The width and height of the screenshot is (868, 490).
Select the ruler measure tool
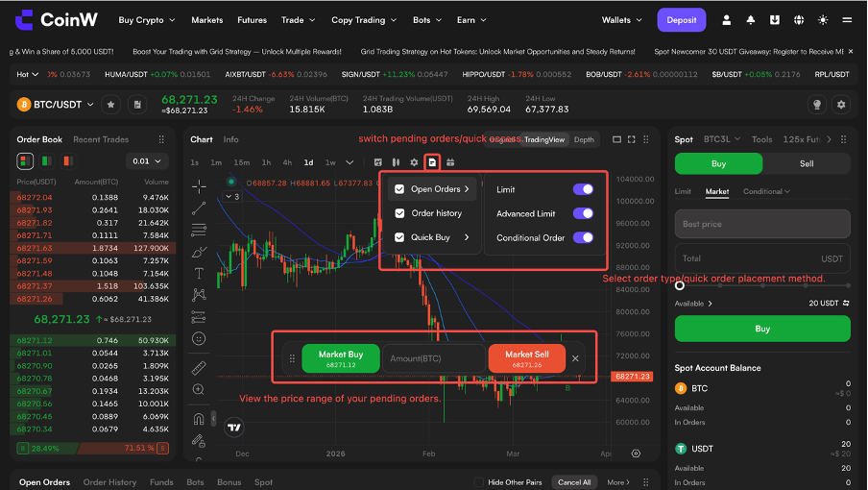click(199, 368)
